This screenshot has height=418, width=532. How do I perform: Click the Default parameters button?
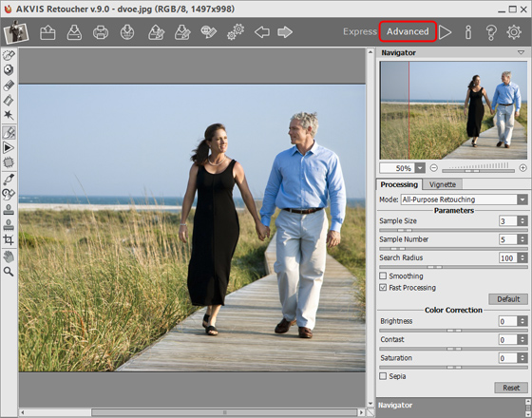click(508, 299)
